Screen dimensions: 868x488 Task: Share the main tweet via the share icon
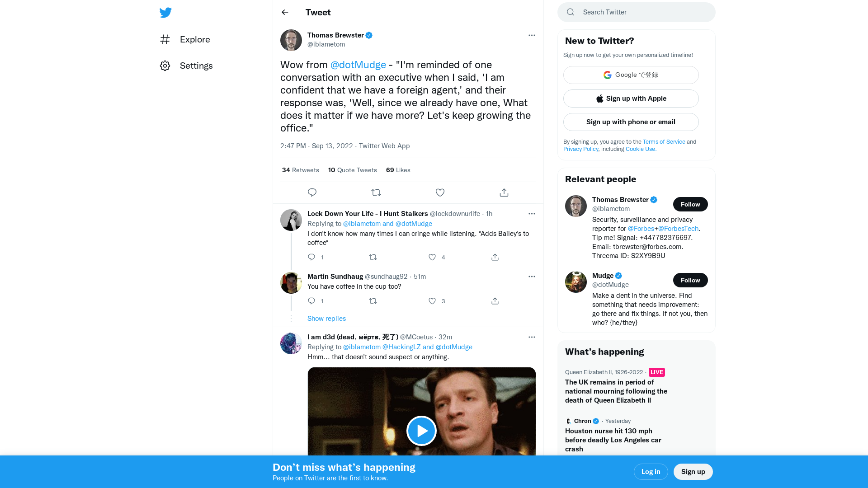(504, 192)
